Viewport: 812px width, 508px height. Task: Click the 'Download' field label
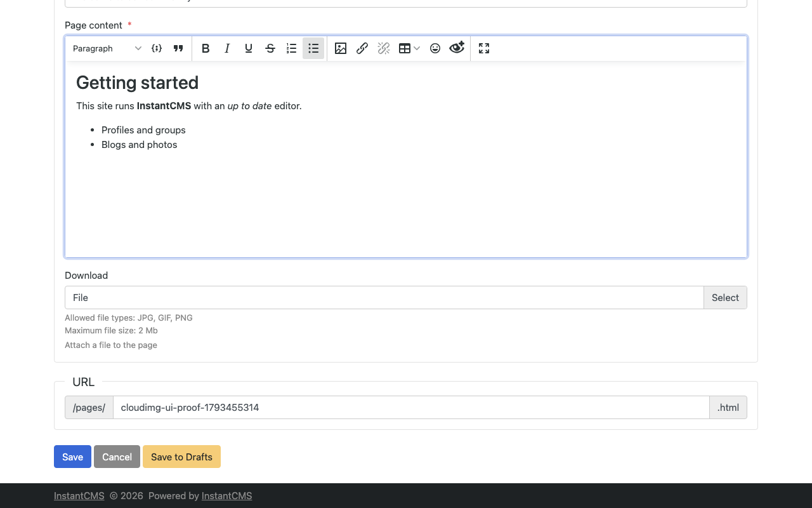[86, 276]
